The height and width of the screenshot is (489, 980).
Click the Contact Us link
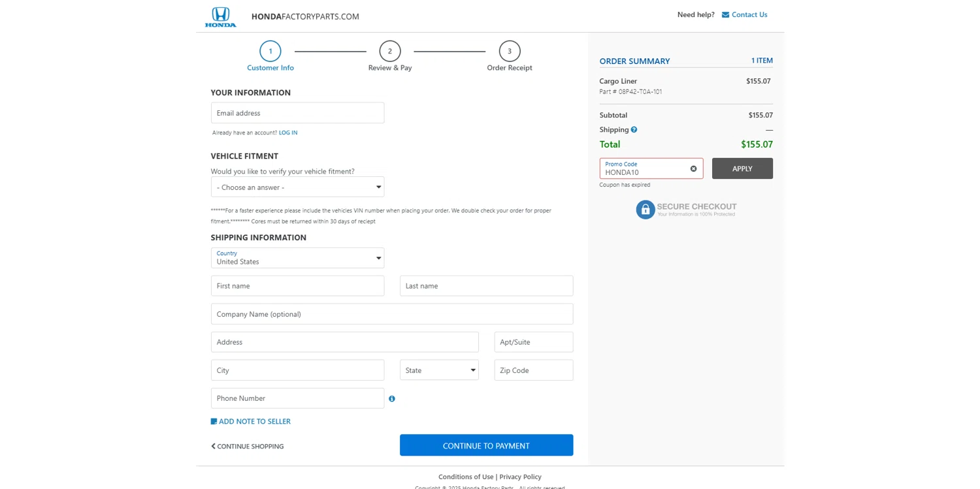coord(749,14)
